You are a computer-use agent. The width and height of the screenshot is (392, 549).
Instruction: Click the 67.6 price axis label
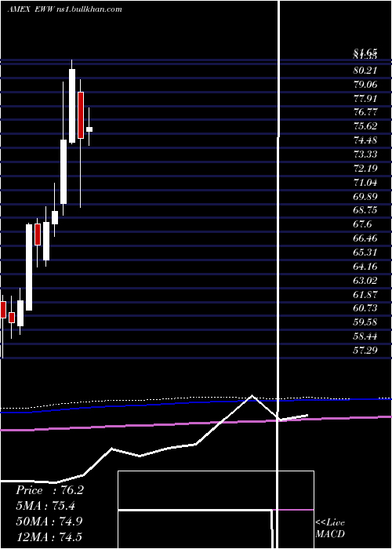pyautogui.click(x=362, y=224)
